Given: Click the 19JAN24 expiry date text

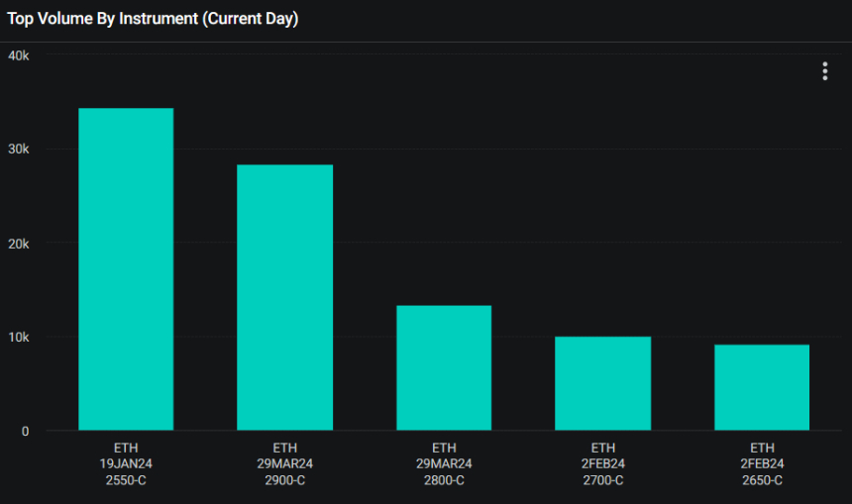Looking at the screenshot, I should (x=126, y=464).
